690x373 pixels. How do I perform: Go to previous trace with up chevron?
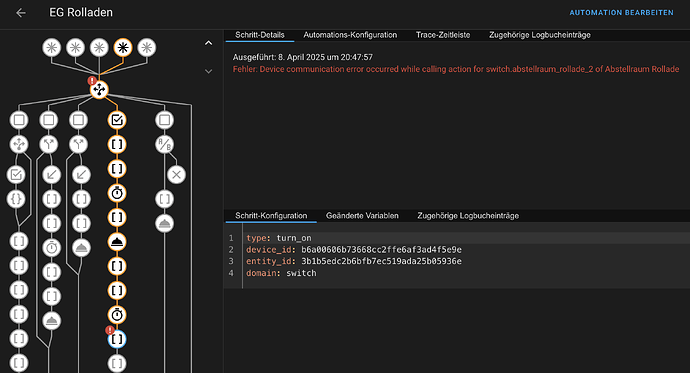pos(209,43)
